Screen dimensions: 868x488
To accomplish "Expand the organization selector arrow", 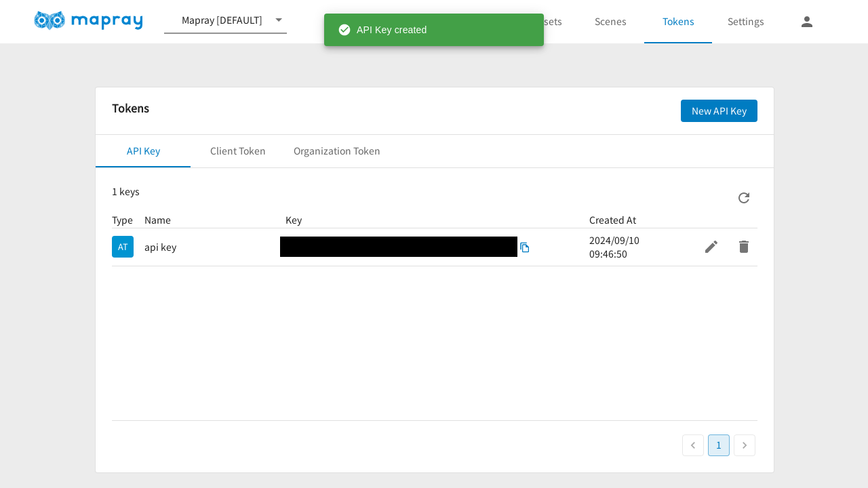I will click(x=278, y=20).
